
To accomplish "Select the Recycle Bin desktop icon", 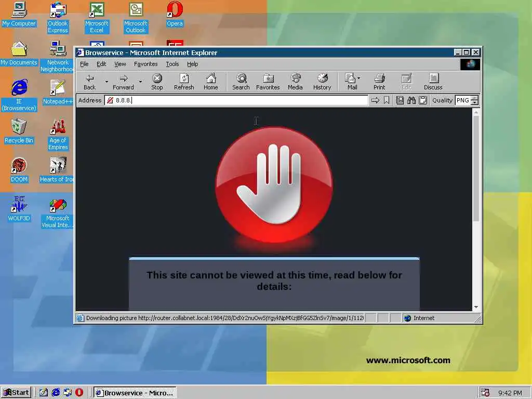I will pyautogui.click(x=19, y=131).
